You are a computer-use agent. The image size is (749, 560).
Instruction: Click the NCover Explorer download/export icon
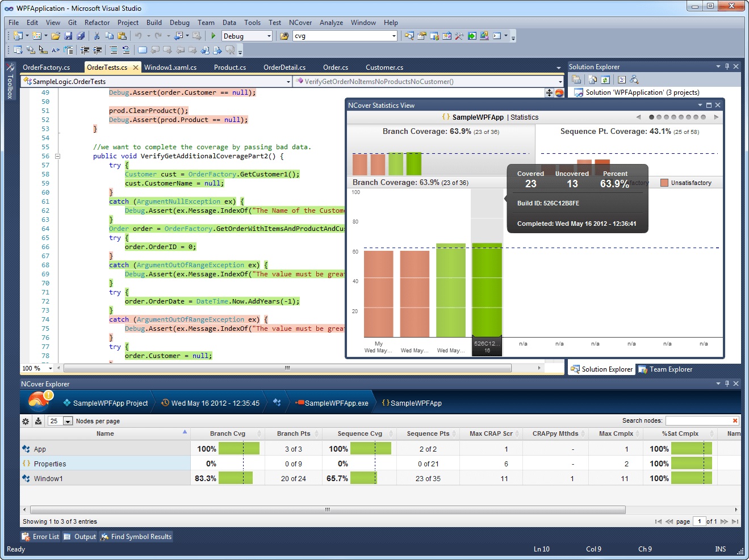[x=38, y=421]
